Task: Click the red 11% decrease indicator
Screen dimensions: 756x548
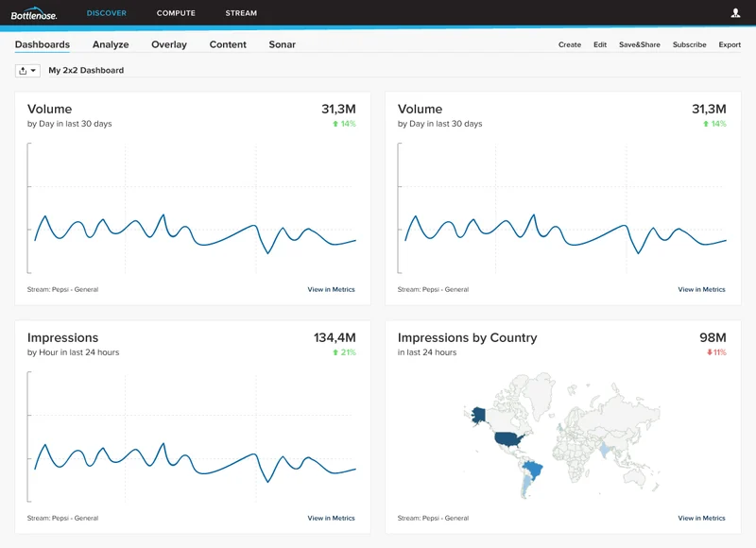Action: tap(716, 352)
